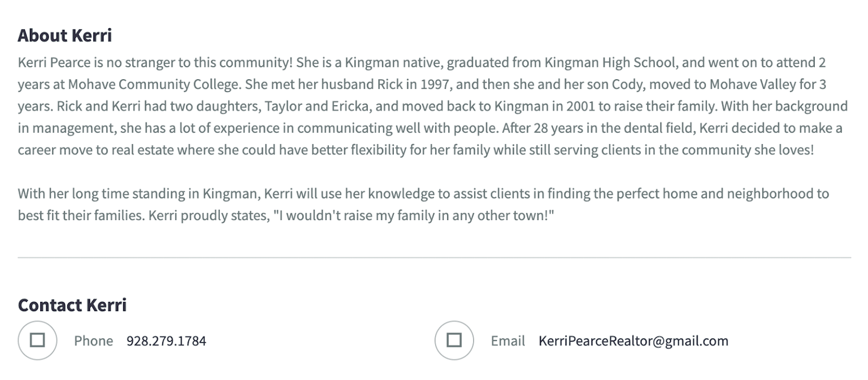The image size is (868, 380).
Task: Click the "About Kerri" heading
Action: point(64,36)
